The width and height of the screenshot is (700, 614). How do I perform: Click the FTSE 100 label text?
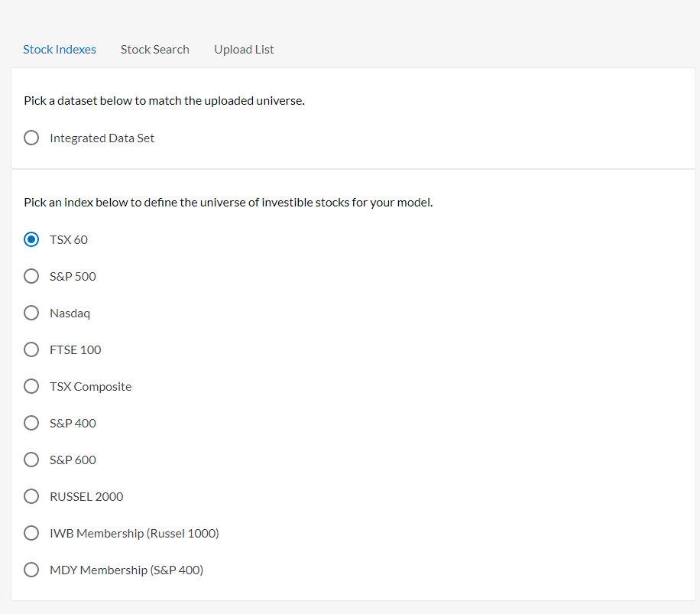point(76,349)
